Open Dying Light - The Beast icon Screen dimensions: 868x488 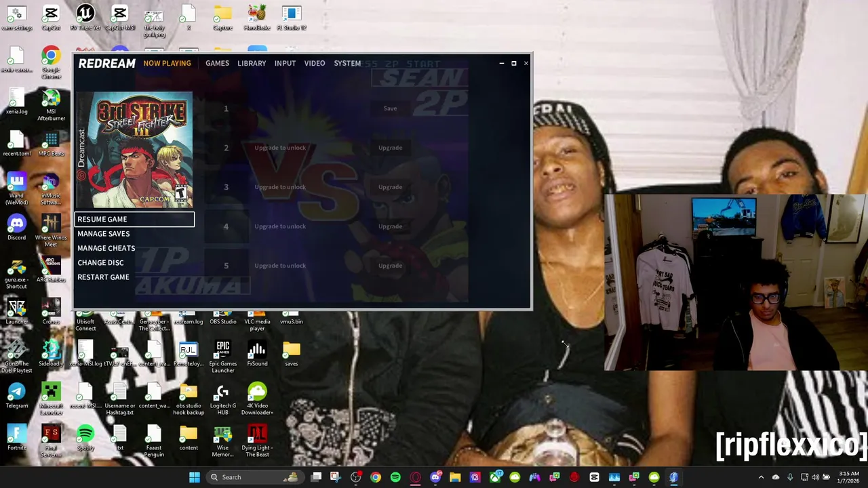[x=257, y=441]
